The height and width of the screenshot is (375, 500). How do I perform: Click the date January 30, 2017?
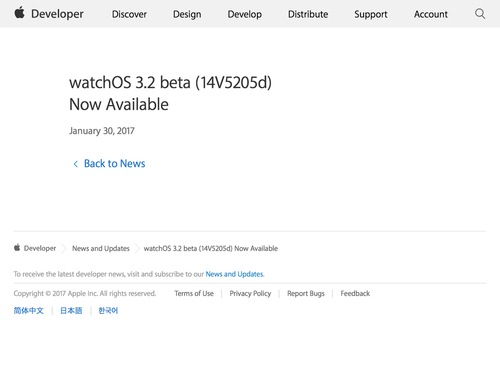[x=102, y=131]
